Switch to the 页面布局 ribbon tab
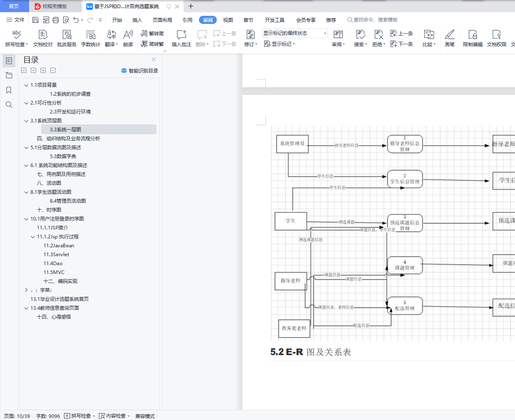This screenshot has width=515, height=420. coord(162,20)
